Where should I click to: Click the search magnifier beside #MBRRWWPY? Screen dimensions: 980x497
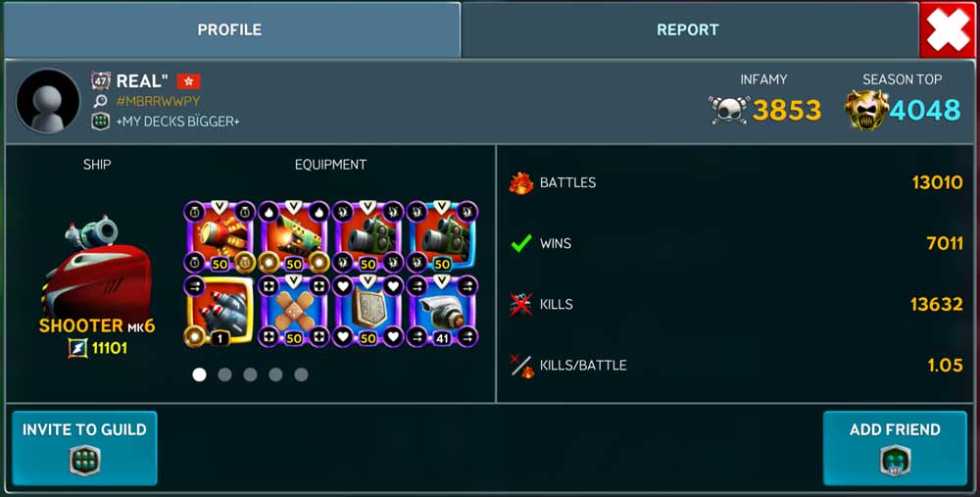click(x=100, y=101)
